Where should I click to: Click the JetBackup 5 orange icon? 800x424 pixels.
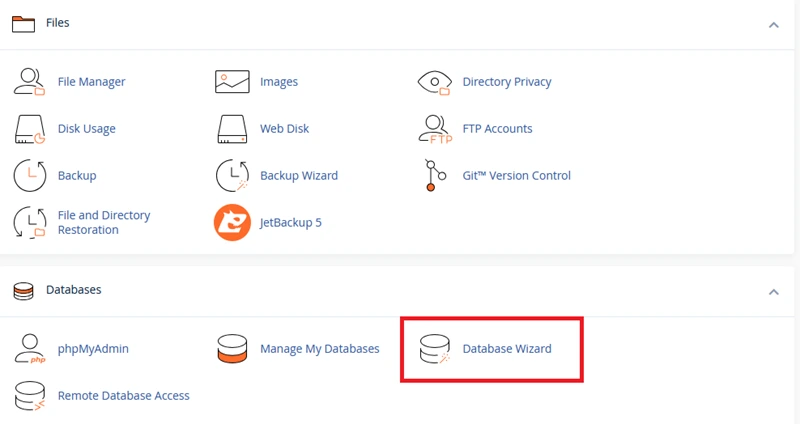232,222
